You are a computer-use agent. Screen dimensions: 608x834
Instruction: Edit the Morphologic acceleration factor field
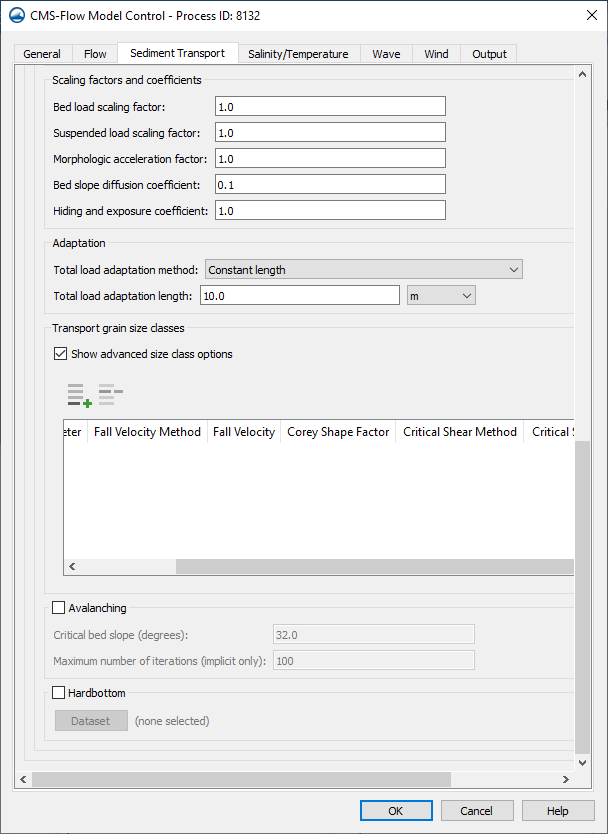(330, 159)
